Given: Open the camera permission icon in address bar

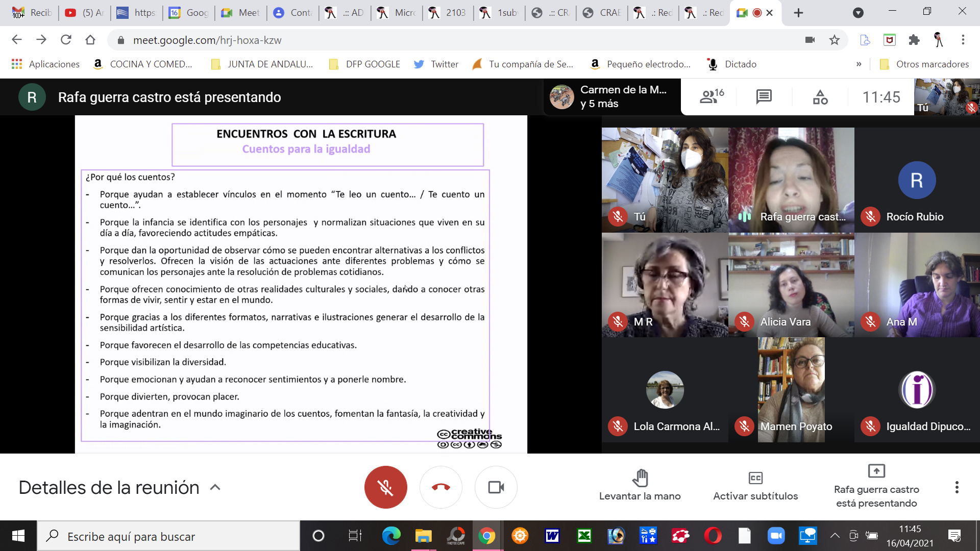Looking at the screenshot, I should [x=810, y=40].
